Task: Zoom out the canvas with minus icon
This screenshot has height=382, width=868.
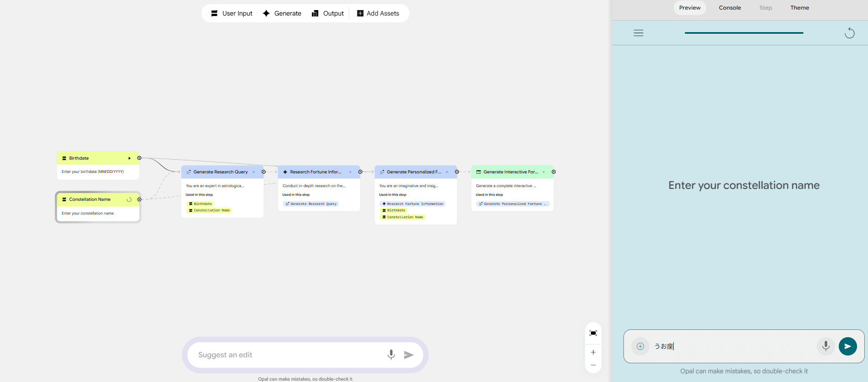Action: 593,365
